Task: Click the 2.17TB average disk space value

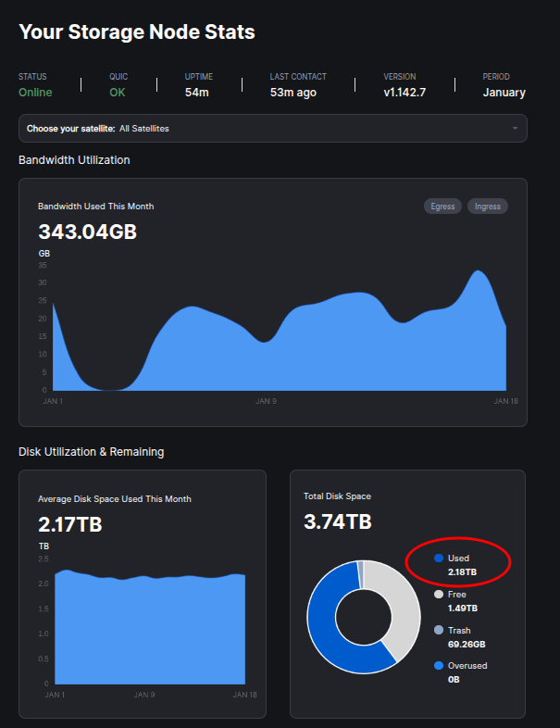Action: click(x=69, y=525)
